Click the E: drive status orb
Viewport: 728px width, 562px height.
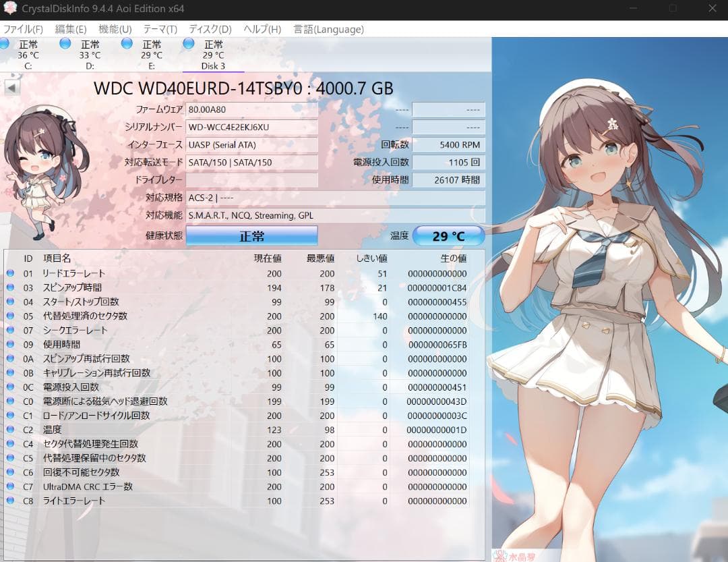coord(127,44)
